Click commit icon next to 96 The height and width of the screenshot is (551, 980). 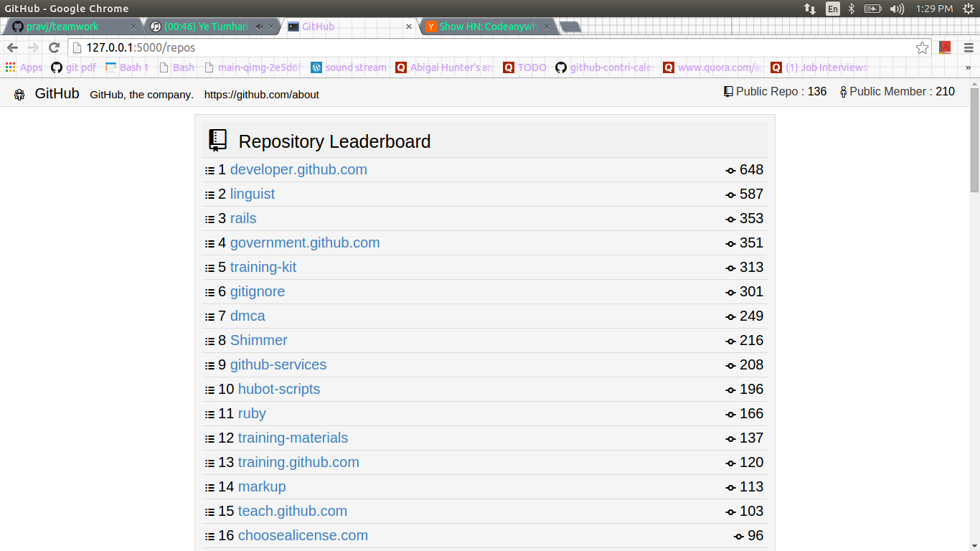(x=738, y=537)
